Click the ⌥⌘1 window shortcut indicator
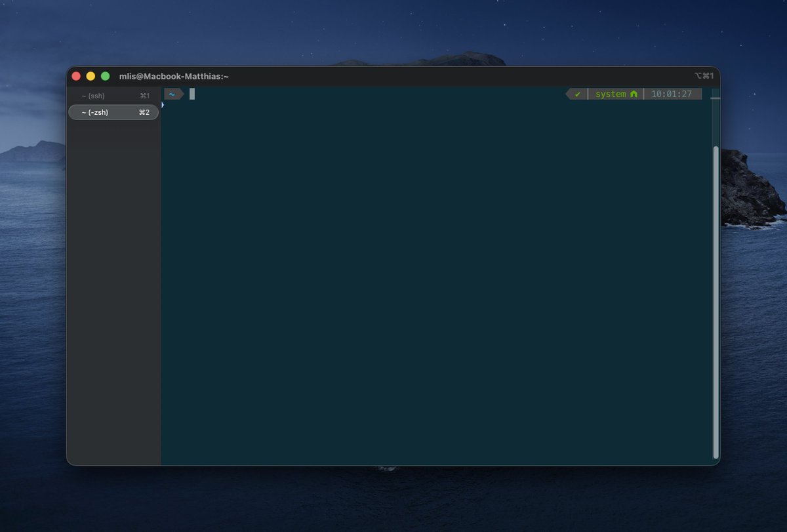Screen dimensions: 787x532 point(704,77)
